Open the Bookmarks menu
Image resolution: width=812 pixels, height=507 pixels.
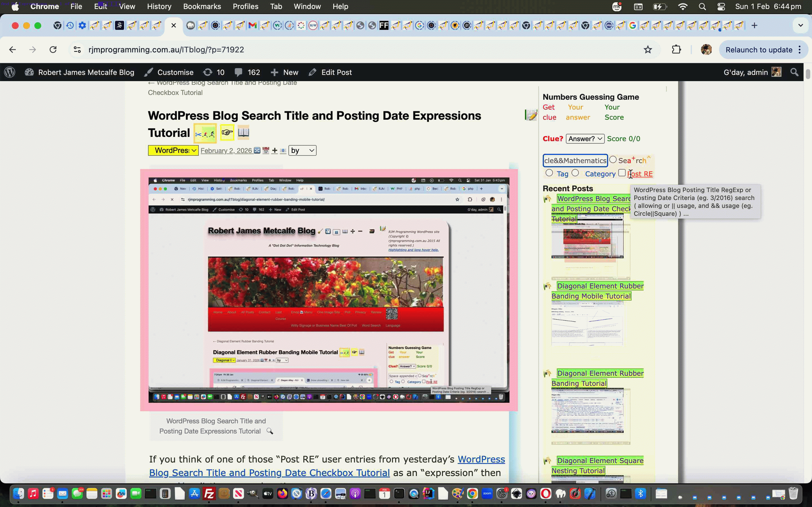coord(202,6)
